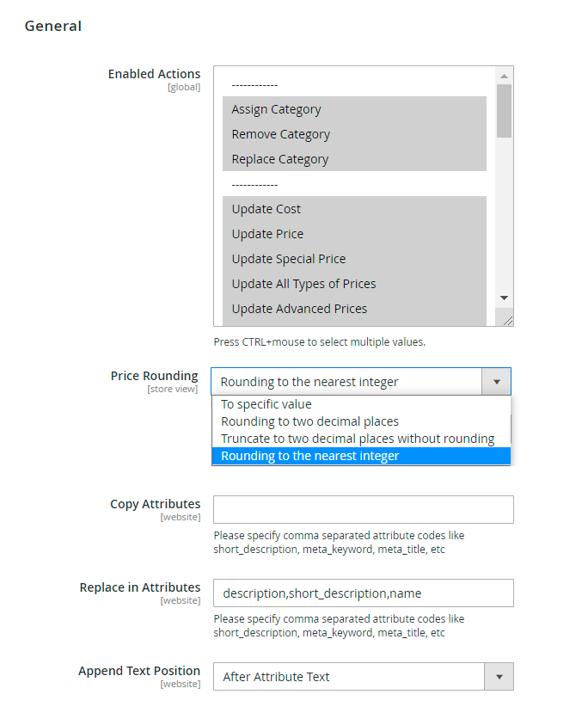This screenshot has height=719, width=588.
Task: Select Assign Category in Enabled Actions
Action: tap(276, 109)
